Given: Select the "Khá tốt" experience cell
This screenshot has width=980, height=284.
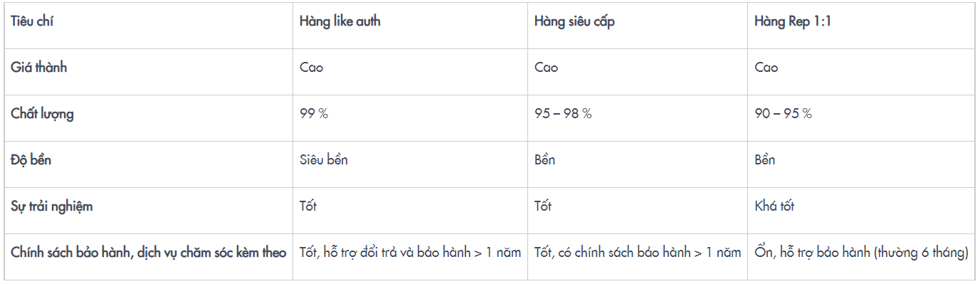Looking at the screenshot, I should 774,206.
